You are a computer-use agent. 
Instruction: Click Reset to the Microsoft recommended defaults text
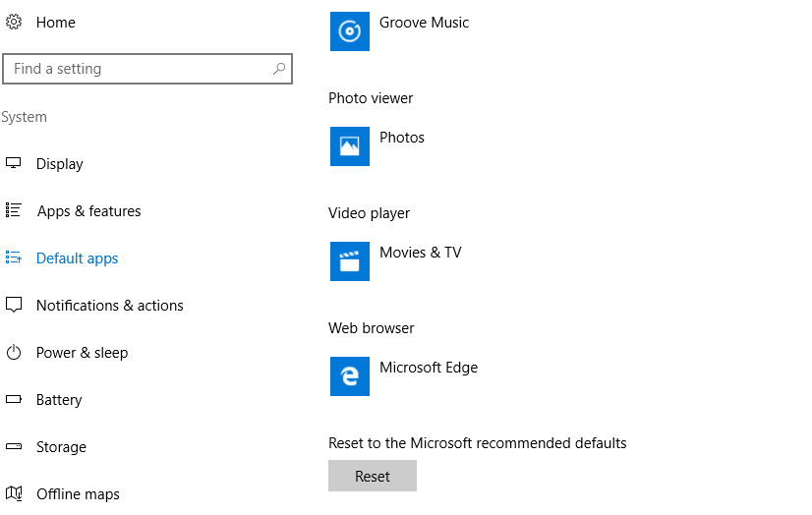click(x=478, y=443)
